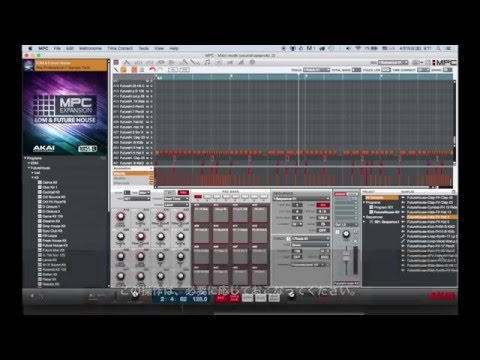Click the PLAY START transport button
The image size is (480, 360).
(274, 298)
